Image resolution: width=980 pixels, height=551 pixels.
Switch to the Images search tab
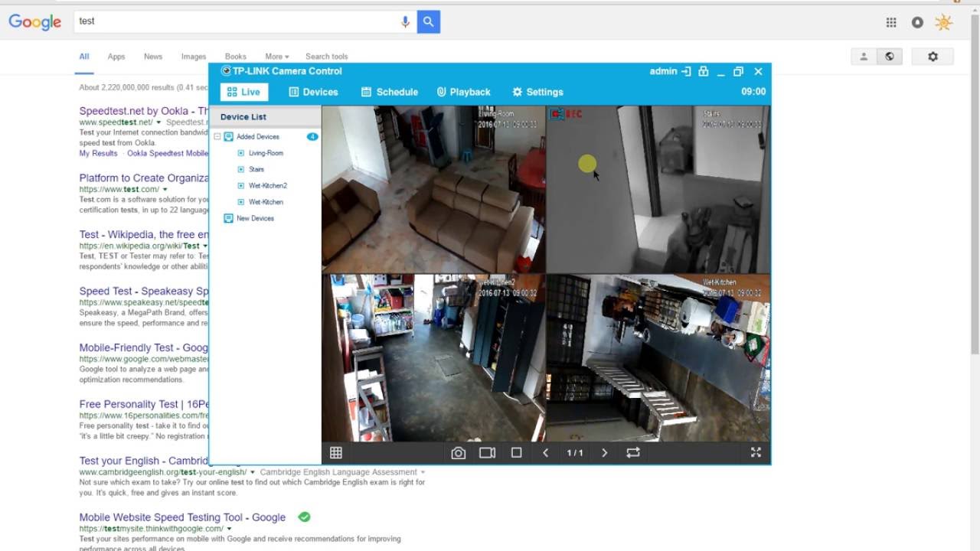pos(194,57)
